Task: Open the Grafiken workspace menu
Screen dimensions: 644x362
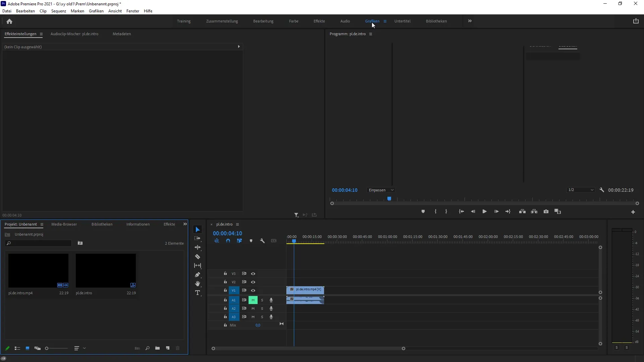Action: point(385,21)
